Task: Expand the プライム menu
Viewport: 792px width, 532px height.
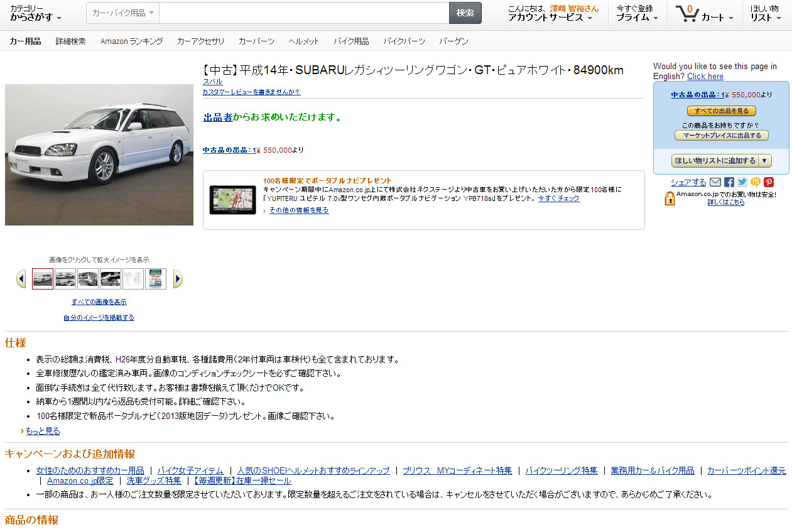Action: [637, 18]
